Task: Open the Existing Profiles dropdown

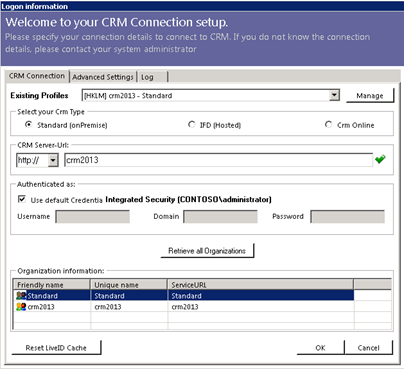Action: point(334,95)
